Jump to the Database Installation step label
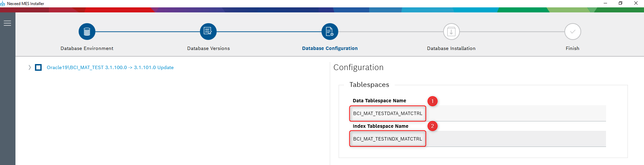 451,48
